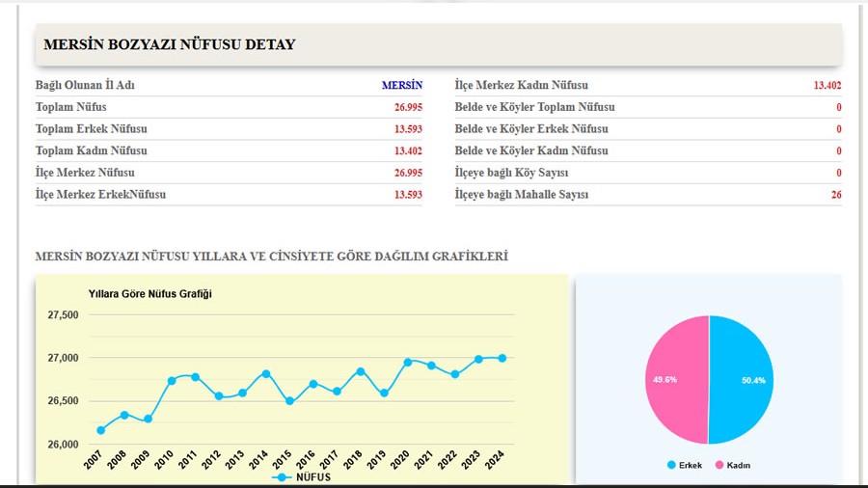Click the 2014 data point on line chart
This screenshot has width=868, height=488.
(266, 373)
